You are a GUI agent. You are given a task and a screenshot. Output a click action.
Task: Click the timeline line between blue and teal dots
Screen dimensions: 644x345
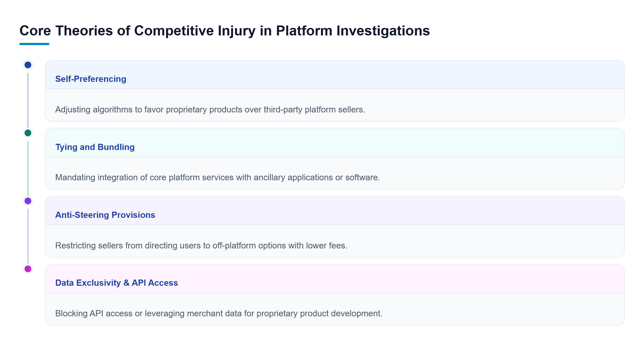(28, 101)
